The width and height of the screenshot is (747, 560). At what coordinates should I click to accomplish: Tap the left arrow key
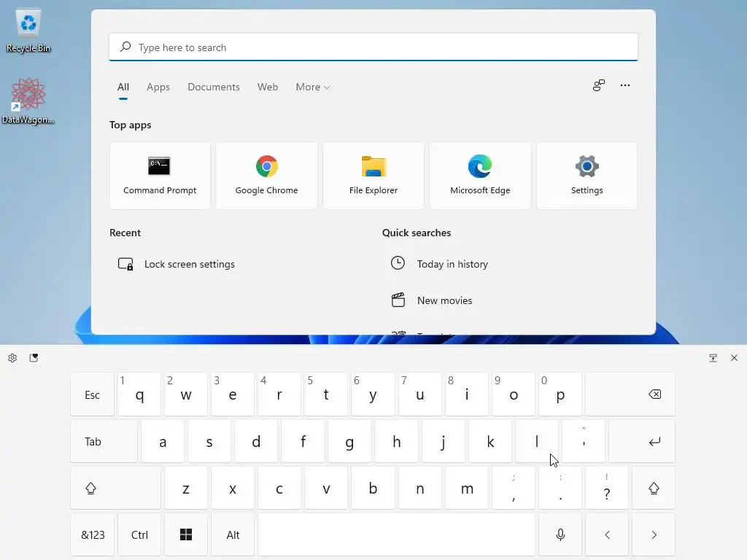(607, 534)
